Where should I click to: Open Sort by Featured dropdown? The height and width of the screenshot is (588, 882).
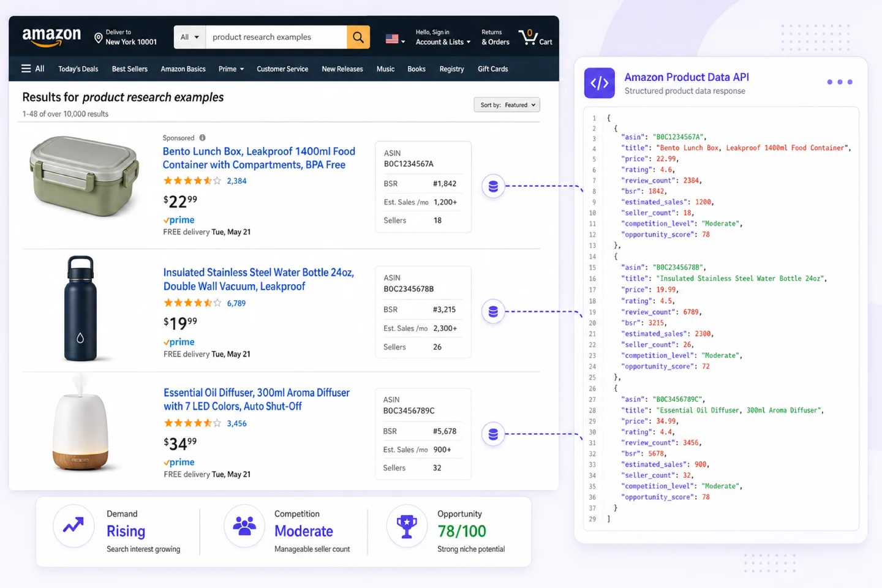(x=507, y=105)
